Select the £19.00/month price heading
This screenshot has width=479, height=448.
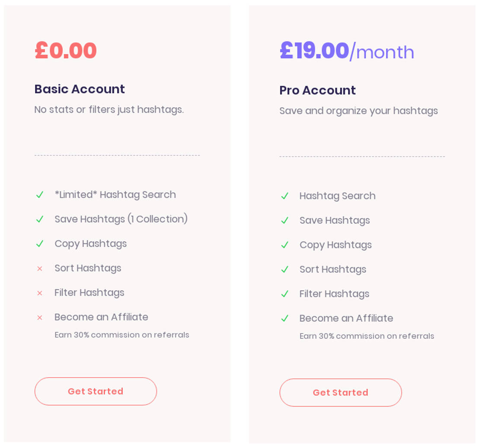coord(347,51)
